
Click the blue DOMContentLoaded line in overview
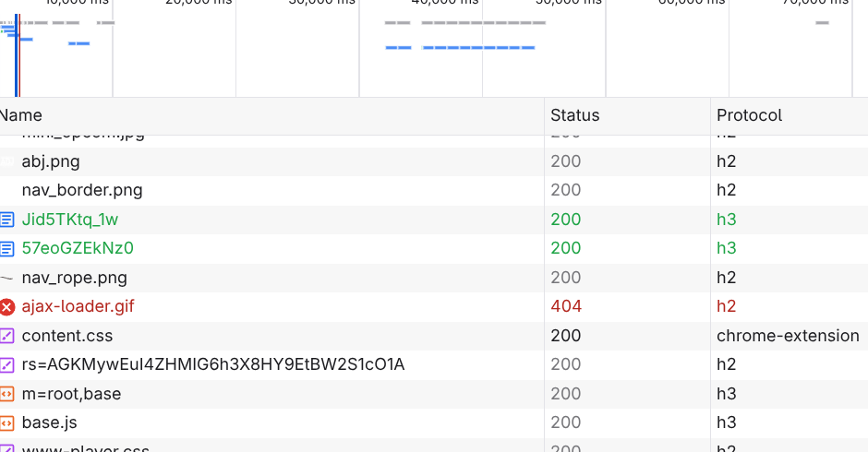(x=16, y=55)
